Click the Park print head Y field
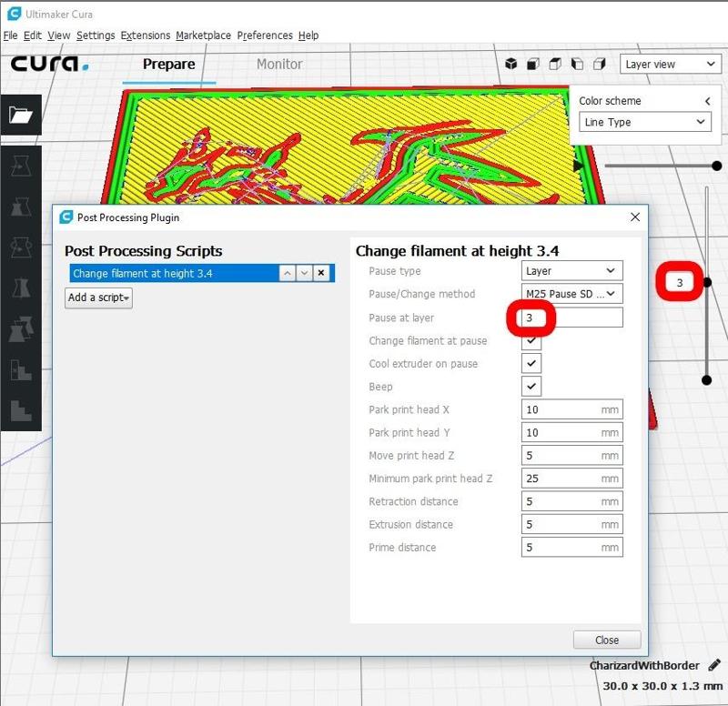Screen dimensions: 728x706 pos(572,432)
